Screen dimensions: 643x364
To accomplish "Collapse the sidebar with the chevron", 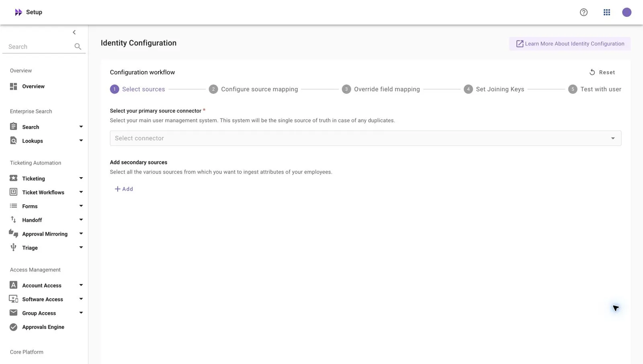I will point(74,32).
